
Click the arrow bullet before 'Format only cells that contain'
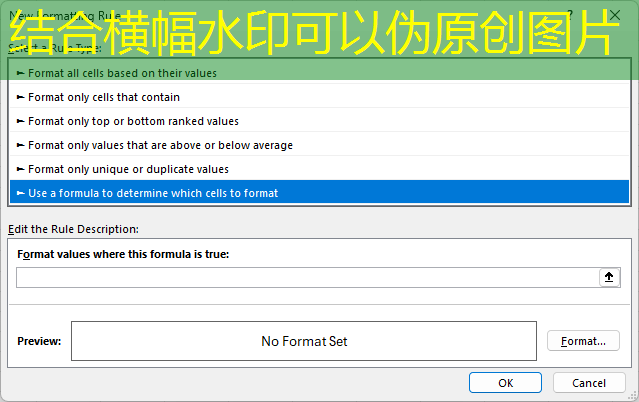tap(20, 97)
